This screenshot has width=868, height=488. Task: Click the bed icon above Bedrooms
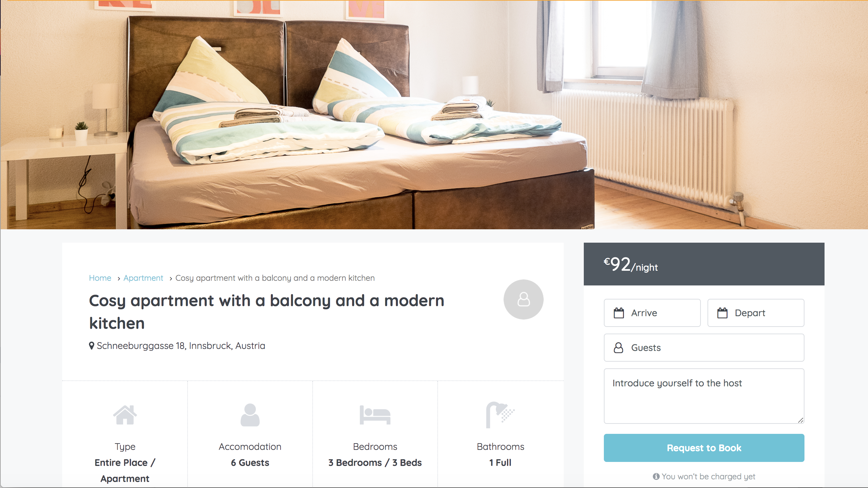375,415
